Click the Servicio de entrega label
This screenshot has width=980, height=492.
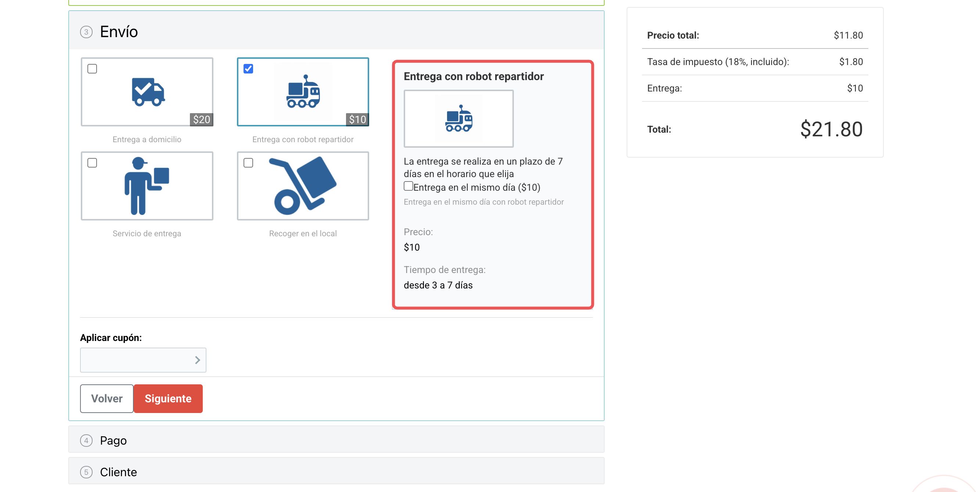click(147, 233)
